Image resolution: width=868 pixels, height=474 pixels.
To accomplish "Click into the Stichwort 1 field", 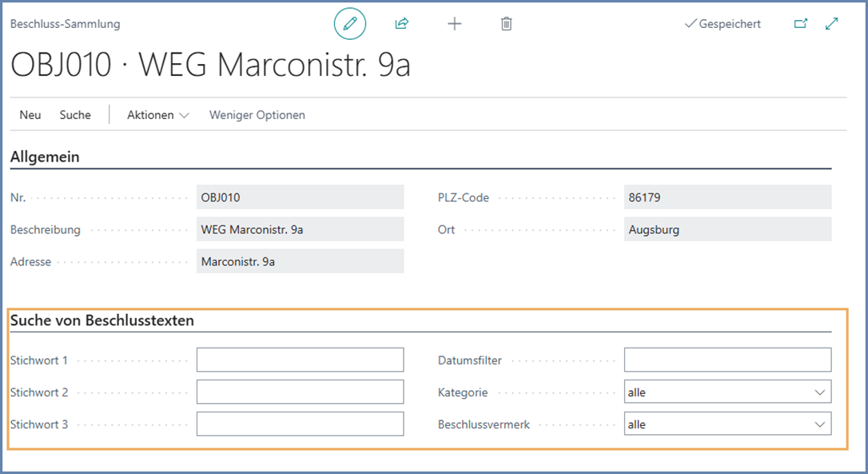I will (x=300, y=360).
